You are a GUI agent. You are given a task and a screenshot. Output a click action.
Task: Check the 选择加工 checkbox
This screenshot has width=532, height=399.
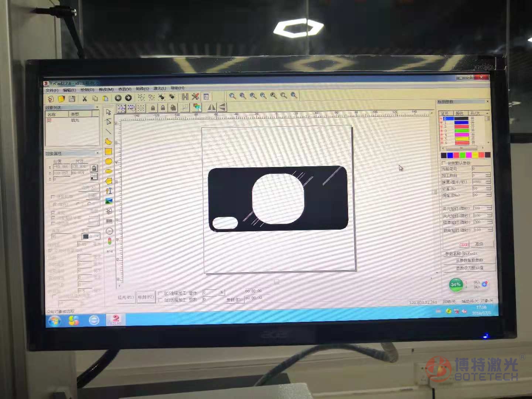point(160,300)
